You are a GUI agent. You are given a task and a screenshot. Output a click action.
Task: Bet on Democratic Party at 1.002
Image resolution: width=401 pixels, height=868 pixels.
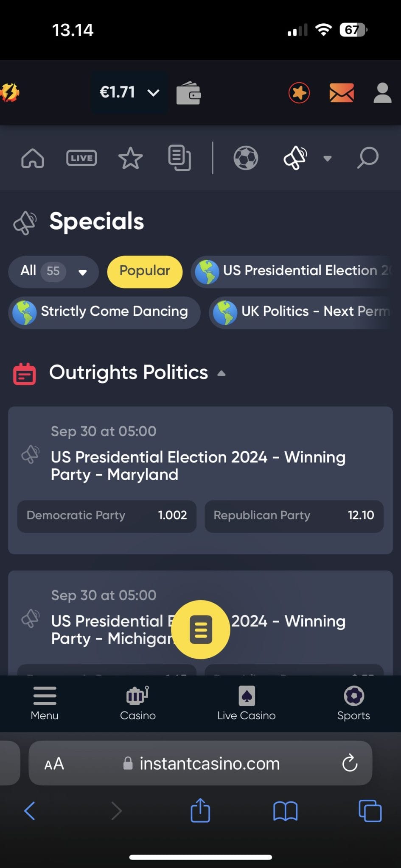tap(107, 516)
